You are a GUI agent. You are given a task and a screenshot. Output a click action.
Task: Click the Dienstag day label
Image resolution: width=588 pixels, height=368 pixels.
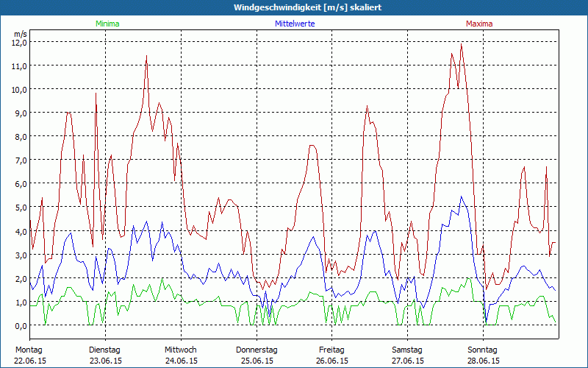click(x=104, y=350)
